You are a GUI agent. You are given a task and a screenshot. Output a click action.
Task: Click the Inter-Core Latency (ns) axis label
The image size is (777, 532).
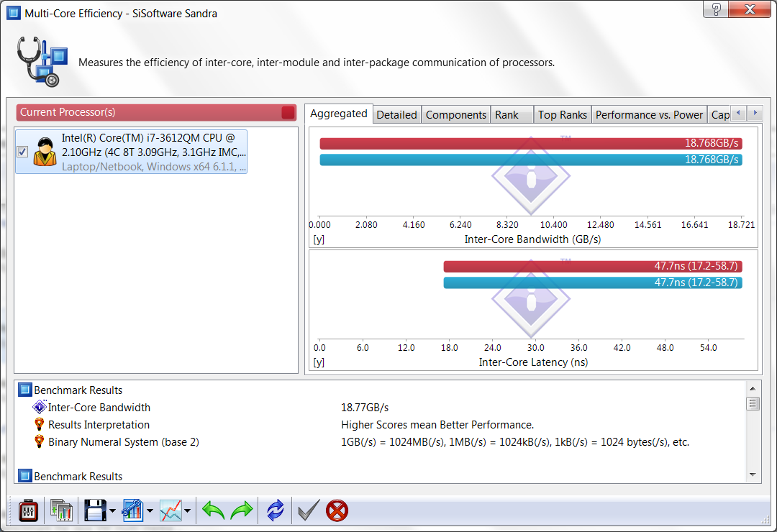(x=533, y=362)
